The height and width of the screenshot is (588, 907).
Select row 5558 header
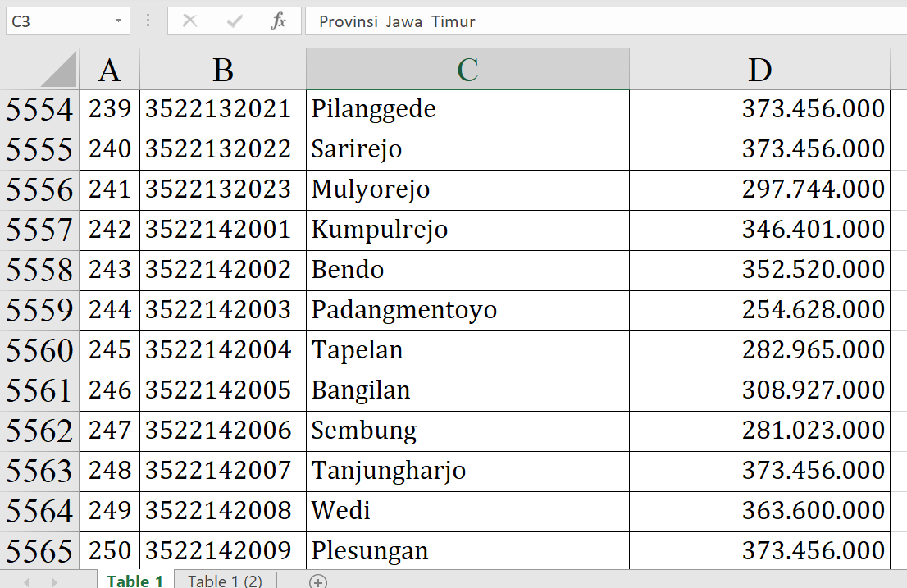click(39, 271)
